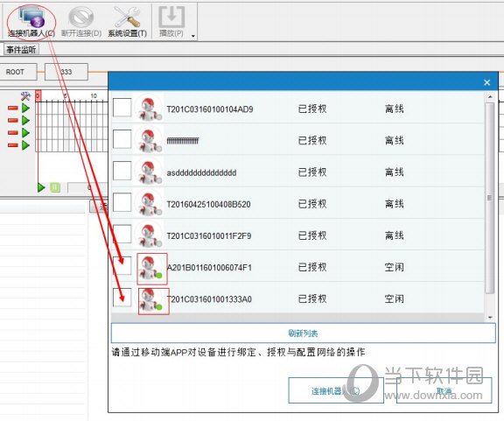
Task: Click the Cancel (取消) dialog button
Action: pos(444,390)
